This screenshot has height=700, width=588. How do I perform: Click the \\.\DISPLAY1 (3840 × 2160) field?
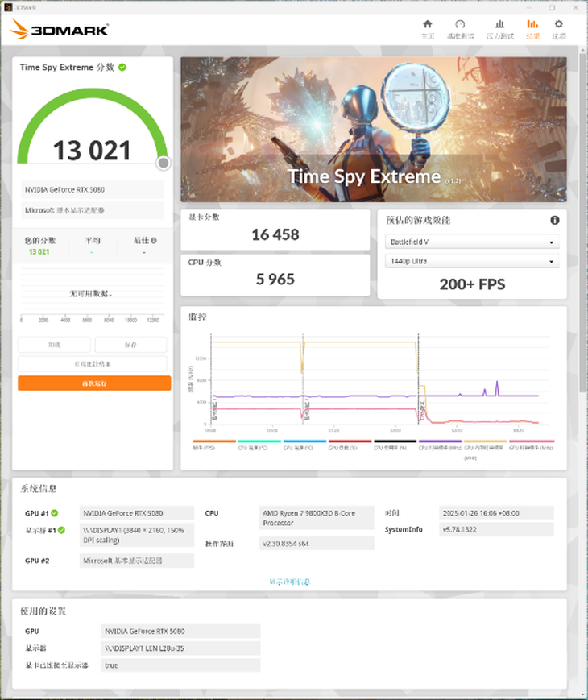click(x=137, y=535)
